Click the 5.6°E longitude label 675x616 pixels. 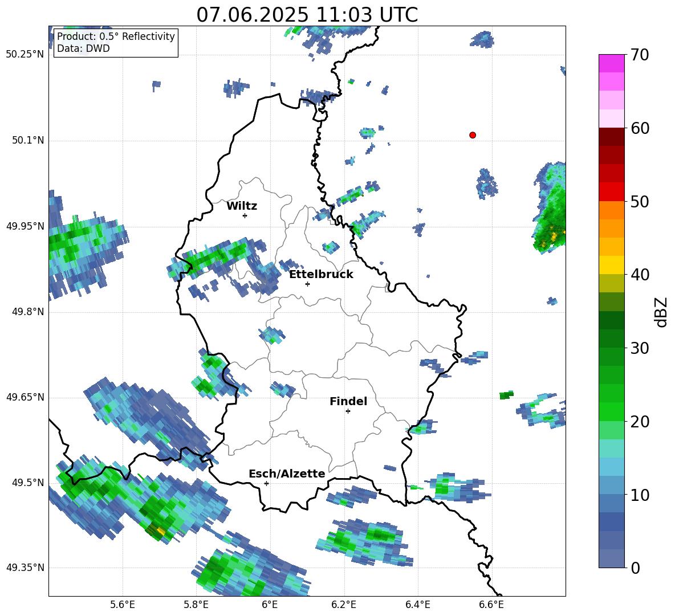tap(123, 605)
